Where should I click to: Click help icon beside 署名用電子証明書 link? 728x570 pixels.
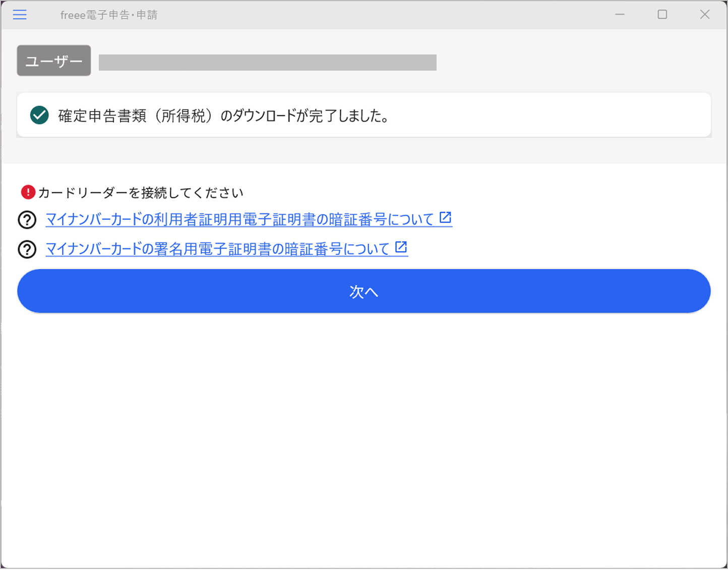point(27,249)
